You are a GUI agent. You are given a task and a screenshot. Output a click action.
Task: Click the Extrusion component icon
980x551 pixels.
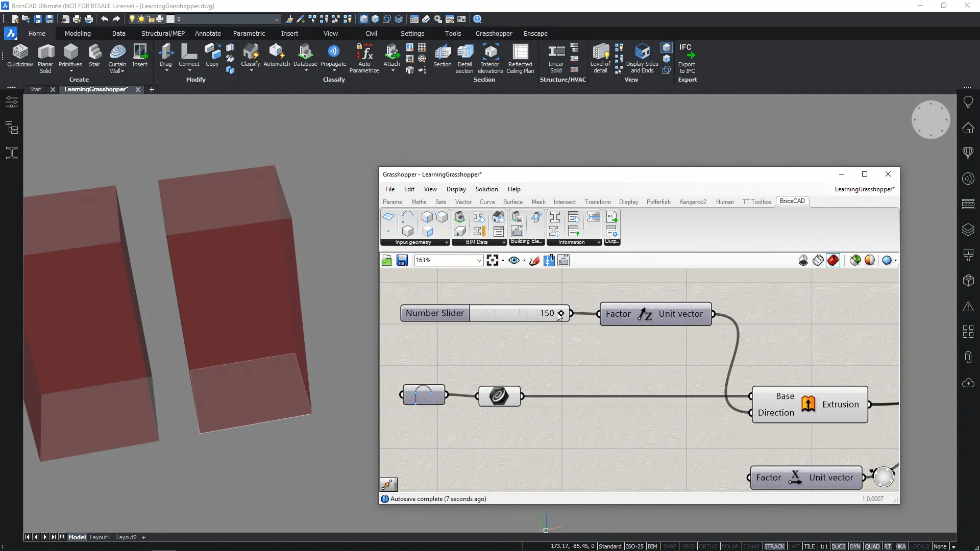(x=808, y=404)
